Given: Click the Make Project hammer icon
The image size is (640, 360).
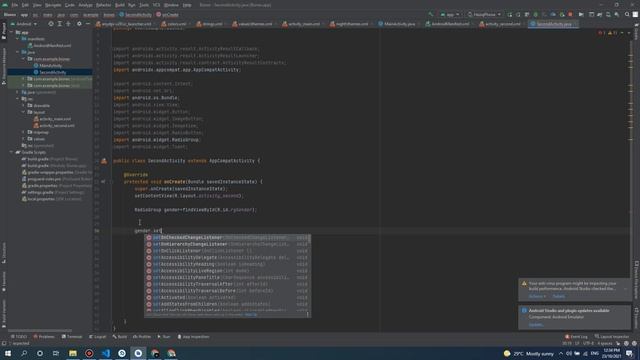Looking at the screenshot, I should pos(431,15).
